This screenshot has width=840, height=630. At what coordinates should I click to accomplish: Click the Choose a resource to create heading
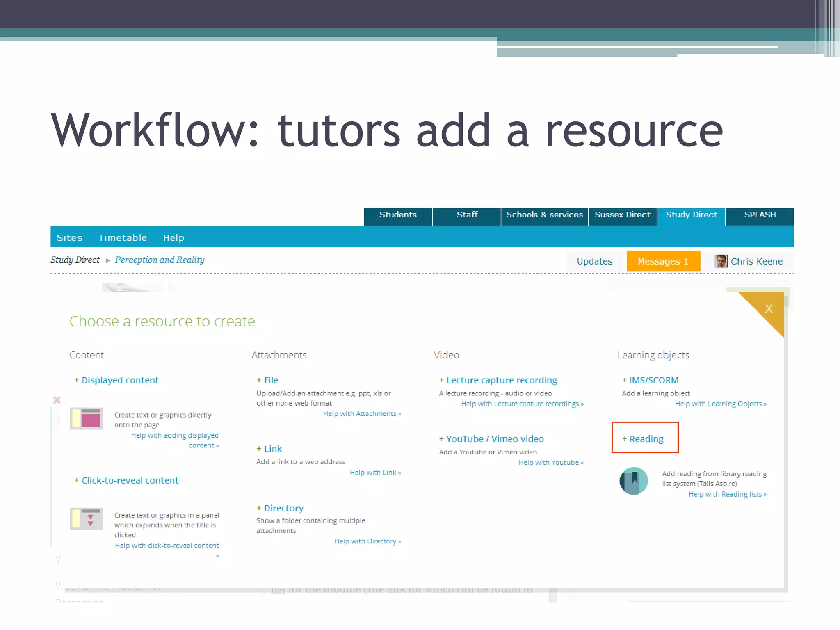[x=162, y=321]
